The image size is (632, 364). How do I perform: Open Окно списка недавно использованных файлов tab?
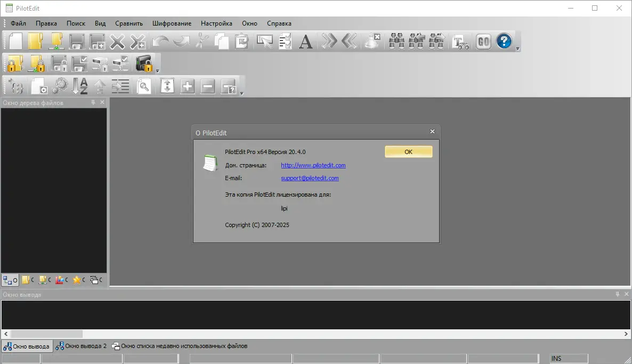[x=180, y=346]
